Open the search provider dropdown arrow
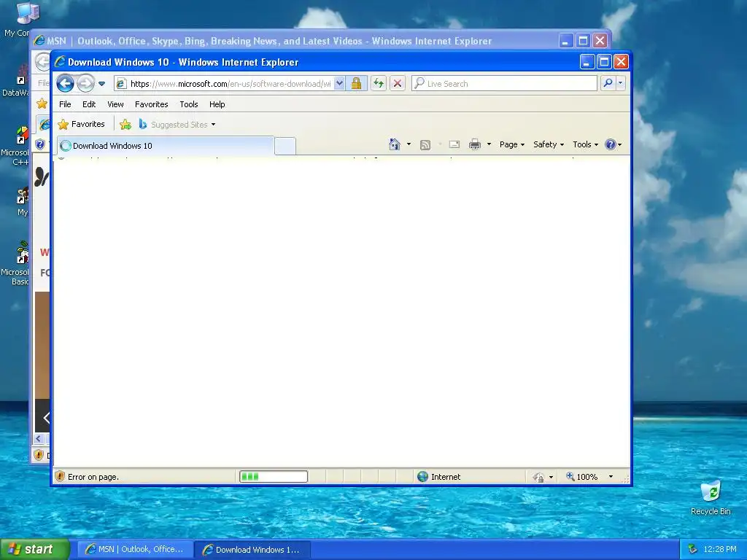The image size is (747, 560). [x=620, y=83]
